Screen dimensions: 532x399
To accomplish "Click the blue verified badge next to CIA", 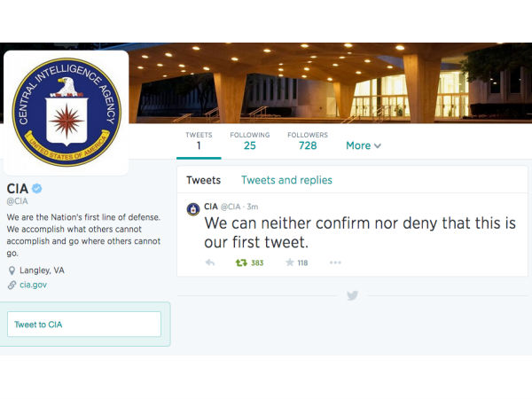I will [x=36, y=188].
